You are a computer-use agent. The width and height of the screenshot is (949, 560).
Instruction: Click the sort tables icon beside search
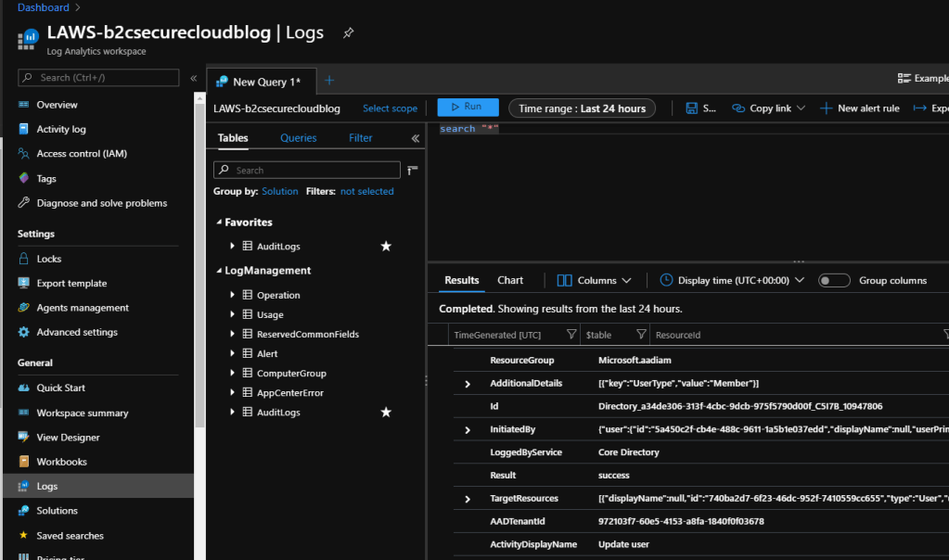[413, 170]
